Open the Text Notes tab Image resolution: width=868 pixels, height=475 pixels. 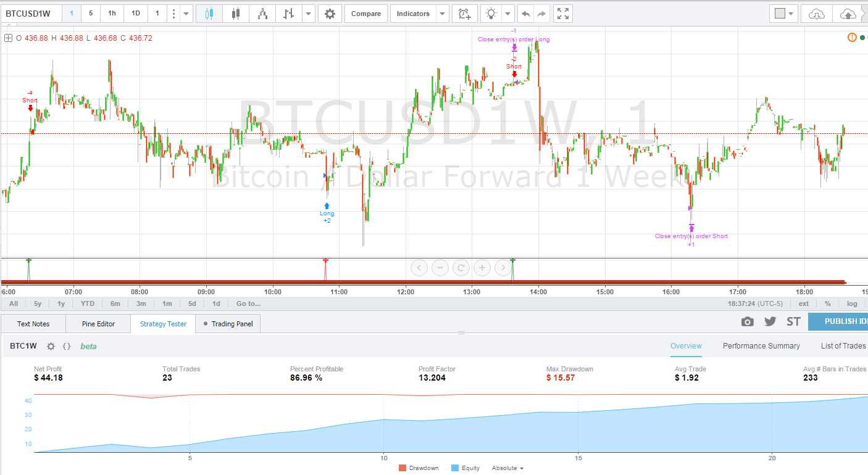[x=33, y=324]
